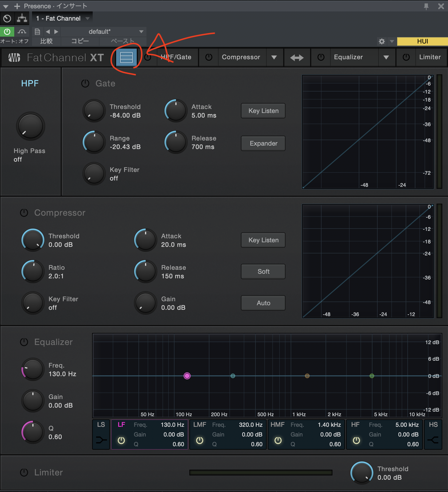Switch to the HPF/Gate tab
The width and height of the screenshot is (448, 492).
[176, 57]
